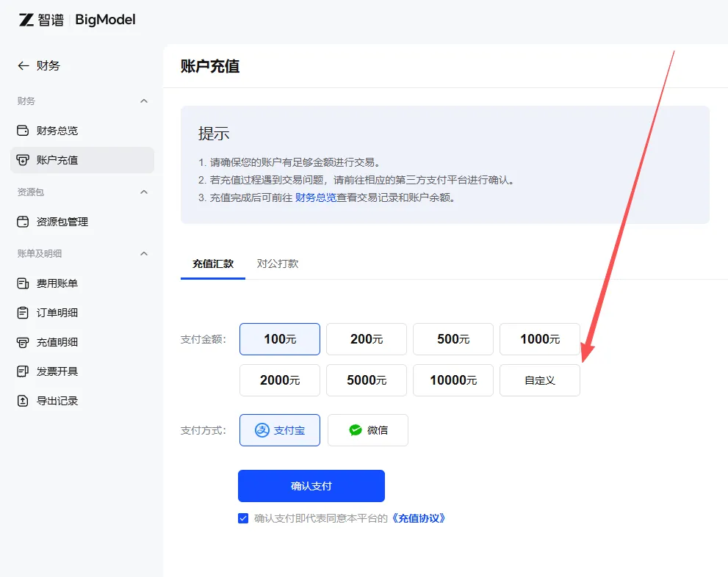728x577 pixels.
Task: Click the 支付方式 label
Action: click(x=203, y=430)
